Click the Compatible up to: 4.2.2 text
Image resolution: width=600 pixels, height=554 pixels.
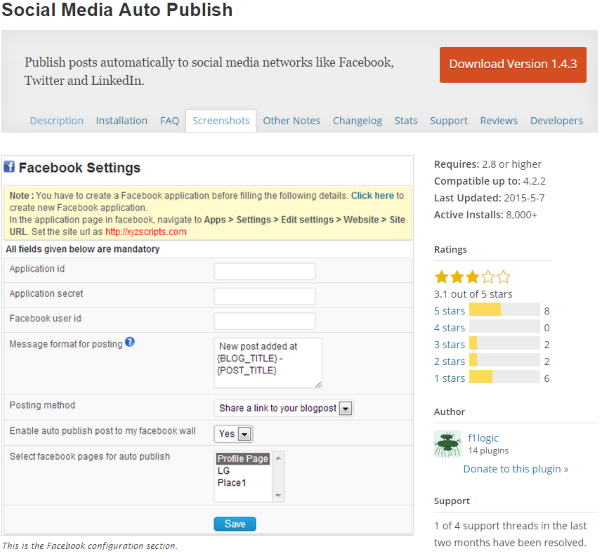point(490,181)
